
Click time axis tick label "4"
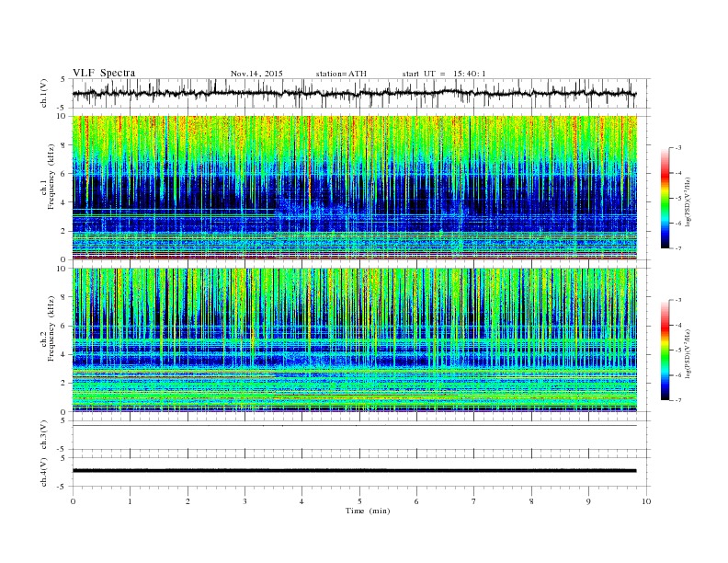tap(302, 501)
